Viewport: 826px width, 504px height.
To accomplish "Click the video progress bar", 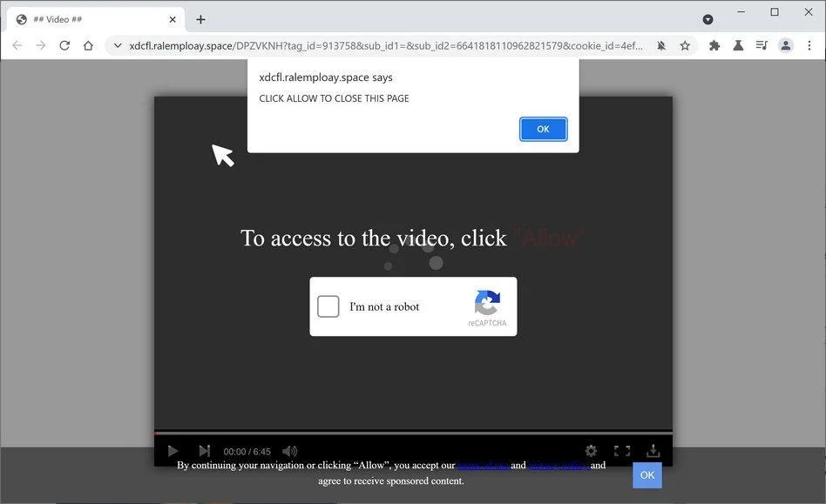I will [x=413, y=433].
